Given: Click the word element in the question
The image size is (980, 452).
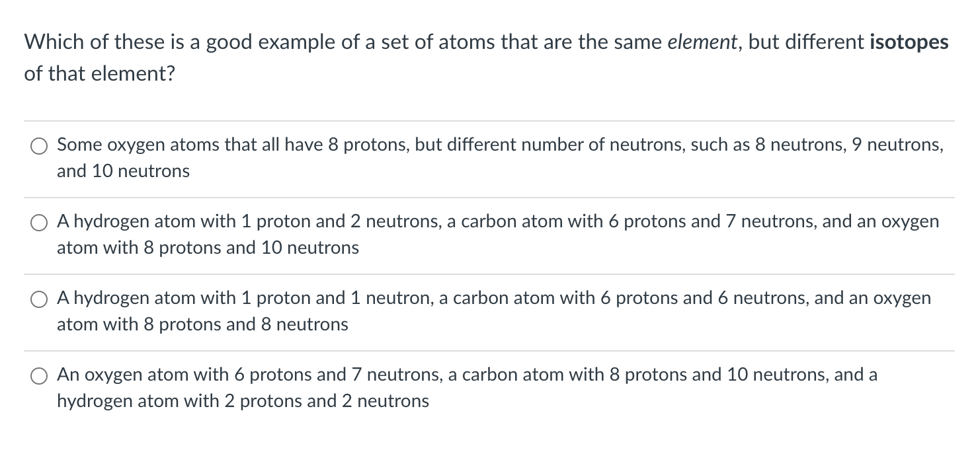Looking at the screenshot, I should pos(702,42).
